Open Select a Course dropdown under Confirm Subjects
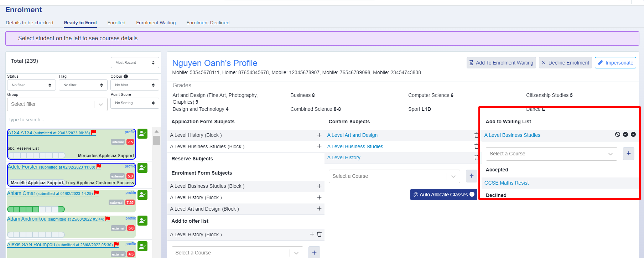 coord(394,176)
